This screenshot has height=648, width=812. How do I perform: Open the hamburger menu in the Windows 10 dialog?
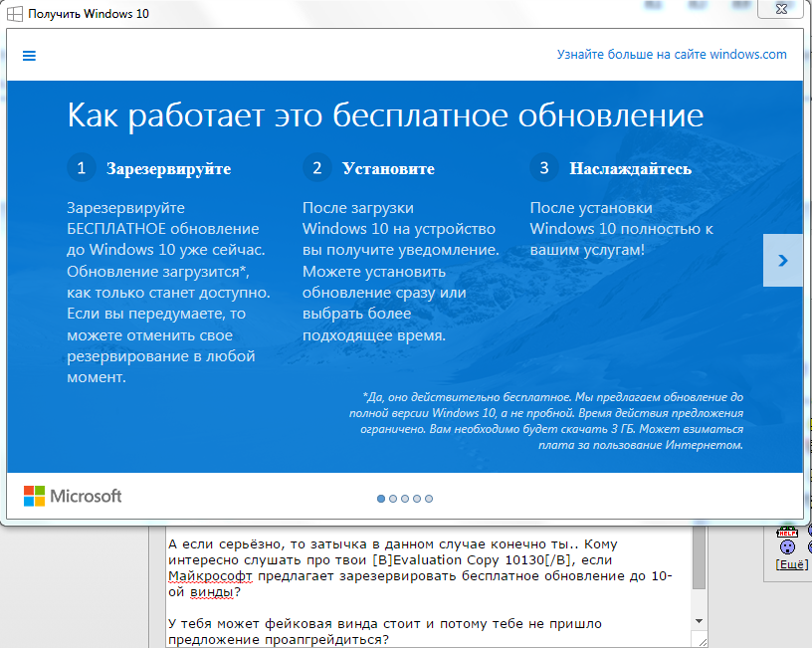[29, 56]
